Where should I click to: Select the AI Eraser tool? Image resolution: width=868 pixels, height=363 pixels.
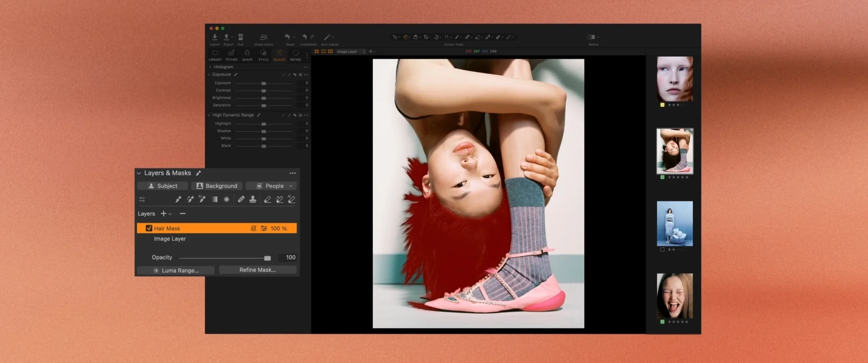(291, 199)
